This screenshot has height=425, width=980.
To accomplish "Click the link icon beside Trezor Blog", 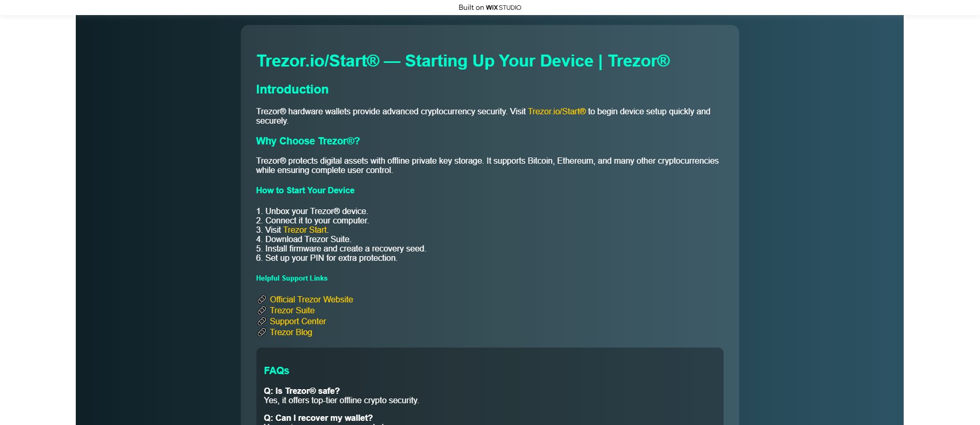I will [262, 332].
